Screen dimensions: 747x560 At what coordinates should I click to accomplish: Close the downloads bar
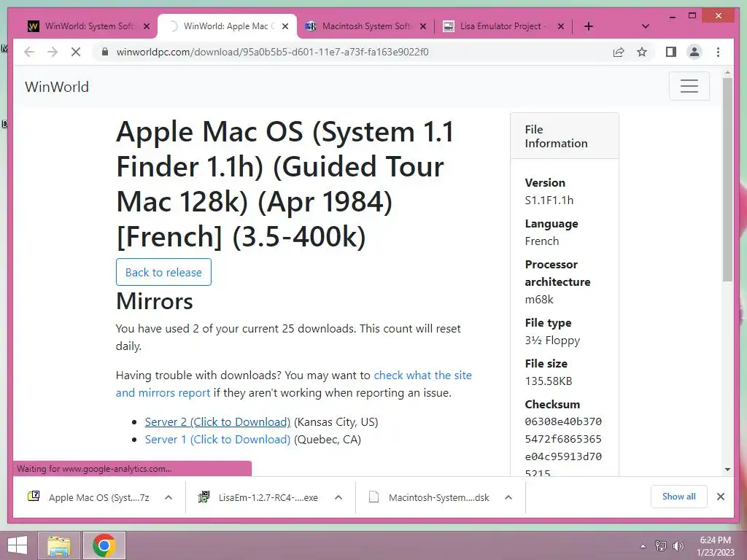tap(720, 497)
